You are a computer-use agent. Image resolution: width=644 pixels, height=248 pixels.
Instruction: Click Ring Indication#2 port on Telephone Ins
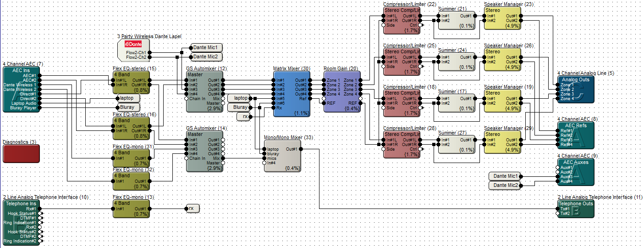click(x=40, y=241)
